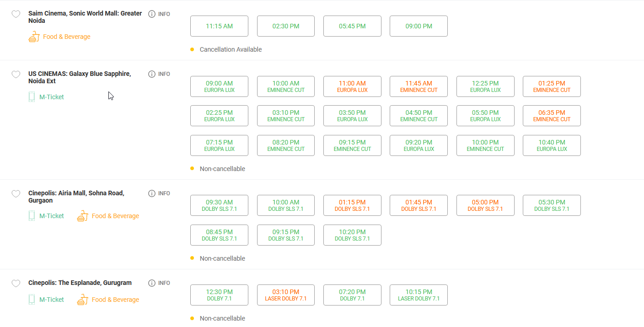Book 04:50 PM EMINENCE CUT show

pos(419,116)
